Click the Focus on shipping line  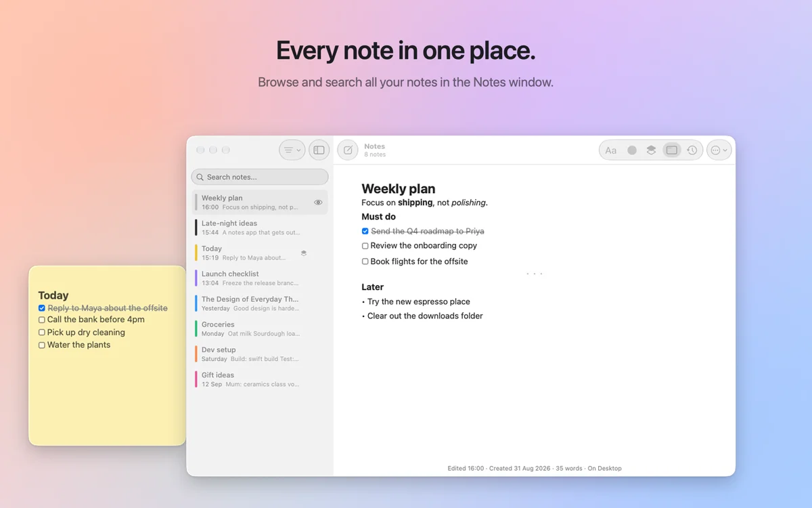point(425,203)
